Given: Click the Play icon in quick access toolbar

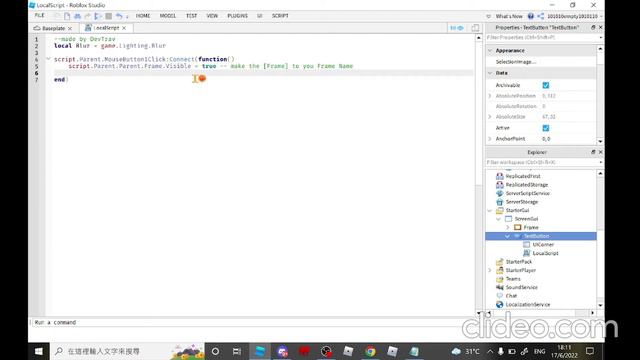Looking at the screenshot, I should (x=98, y=16).
